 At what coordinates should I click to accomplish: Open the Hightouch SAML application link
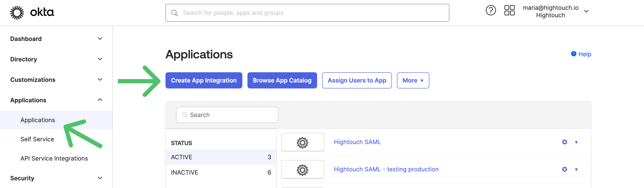click(357, 142)
